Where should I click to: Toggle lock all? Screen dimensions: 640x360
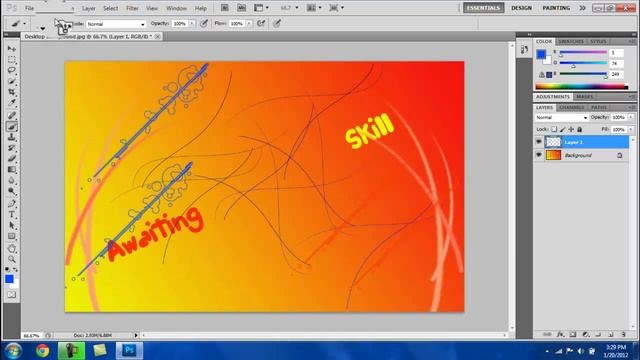tap(580, 129)
